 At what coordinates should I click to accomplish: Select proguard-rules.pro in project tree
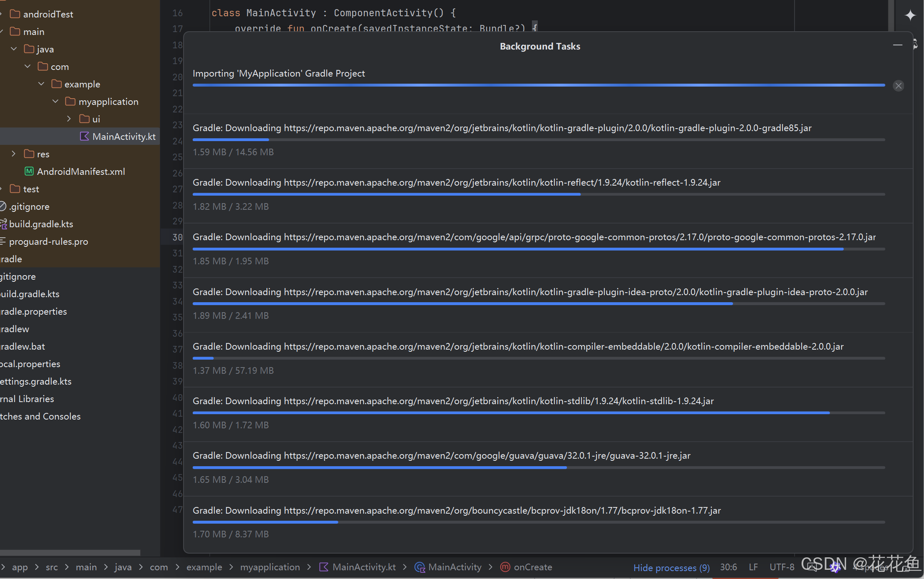[48, 241]
